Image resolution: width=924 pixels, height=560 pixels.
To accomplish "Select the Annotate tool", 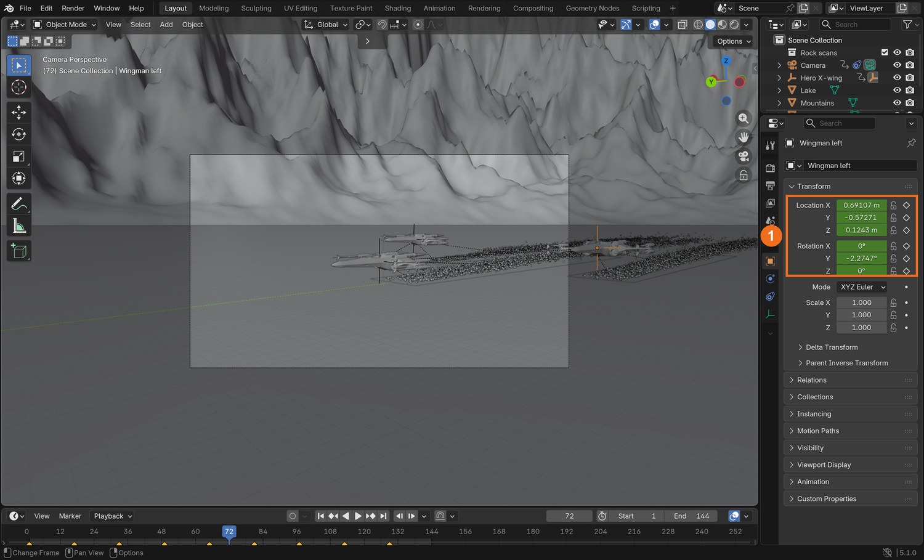I will (19, 203).
